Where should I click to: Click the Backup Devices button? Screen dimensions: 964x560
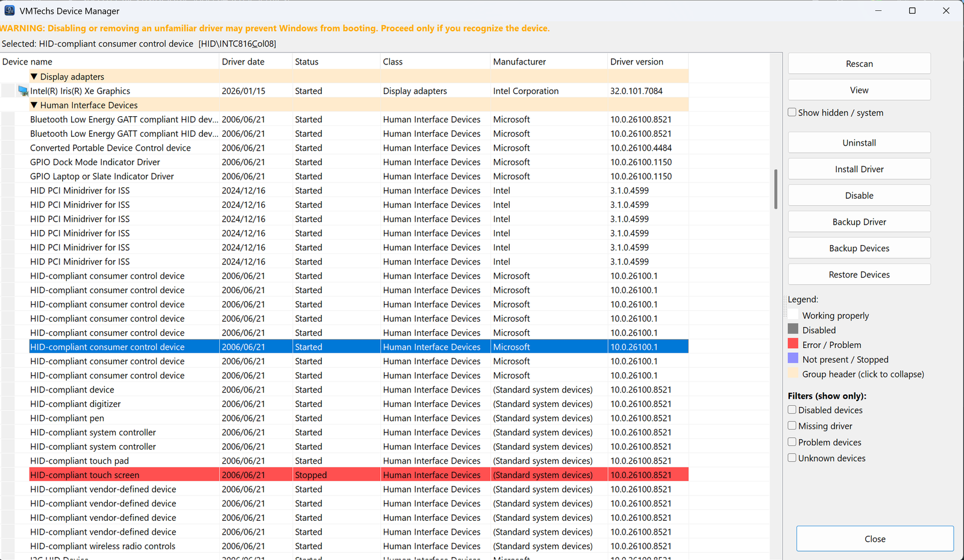(859, 248)
